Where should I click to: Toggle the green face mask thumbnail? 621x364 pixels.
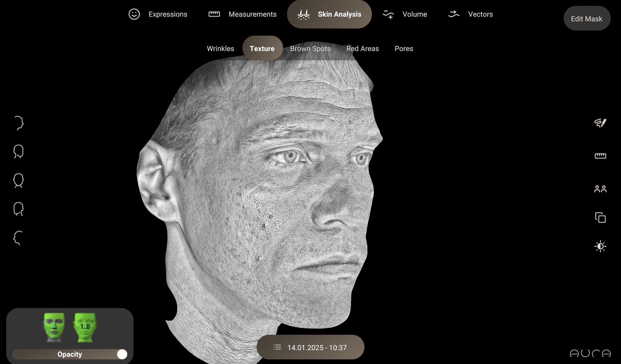pyautogui.click(x=54, y=327)
